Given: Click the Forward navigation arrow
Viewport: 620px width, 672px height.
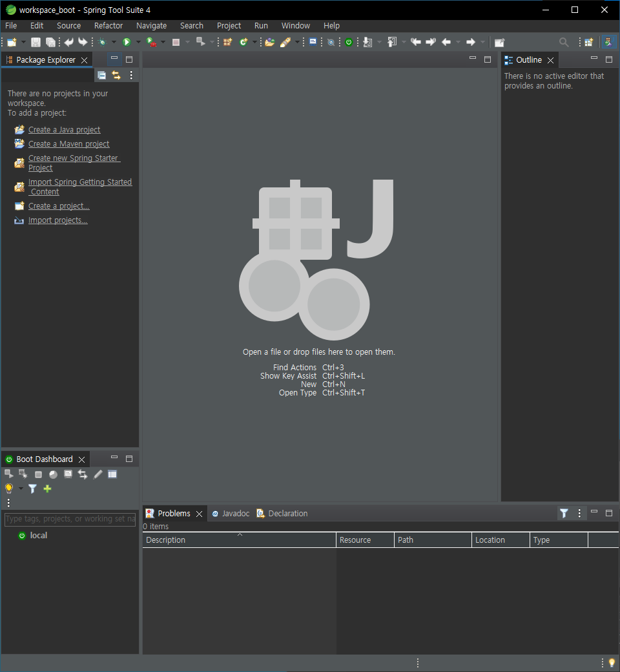Looking at the screenshot, I should coord(470,42).
